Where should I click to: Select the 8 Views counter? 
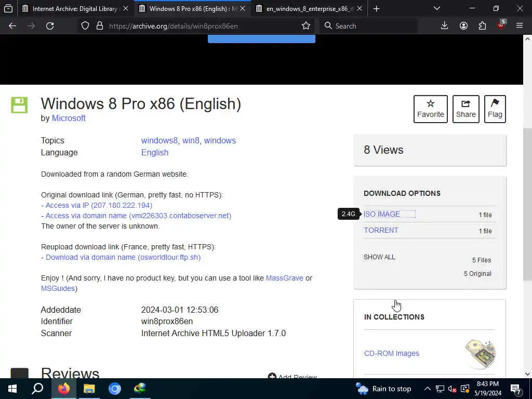(384, 150)
